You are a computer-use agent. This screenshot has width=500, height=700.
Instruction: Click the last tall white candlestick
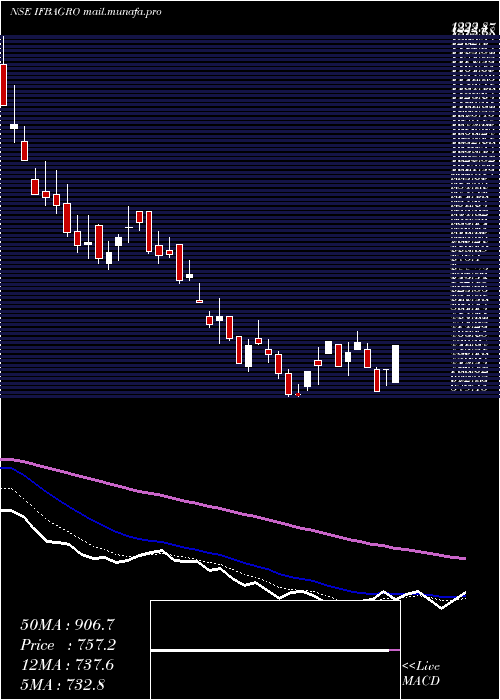coord(396,364)
